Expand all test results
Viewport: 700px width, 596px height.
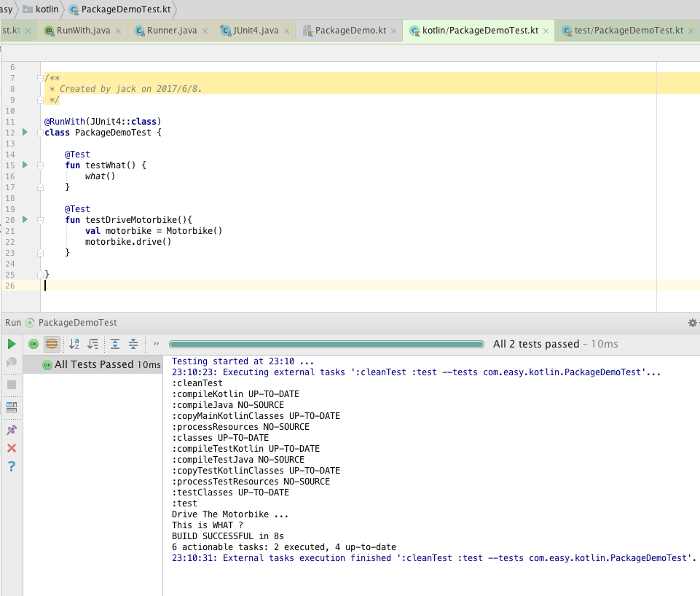point(115,344)
